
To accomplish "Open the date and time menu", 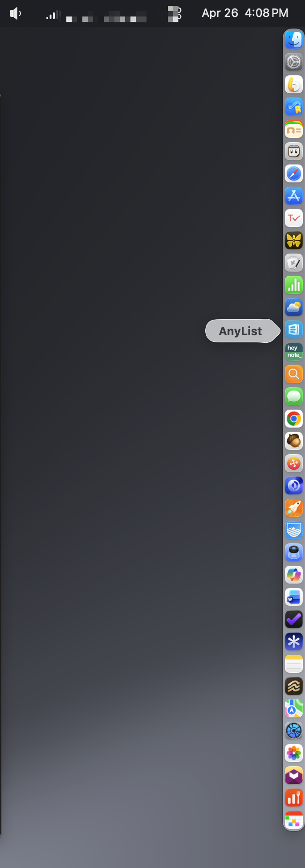I will (245, 13).
